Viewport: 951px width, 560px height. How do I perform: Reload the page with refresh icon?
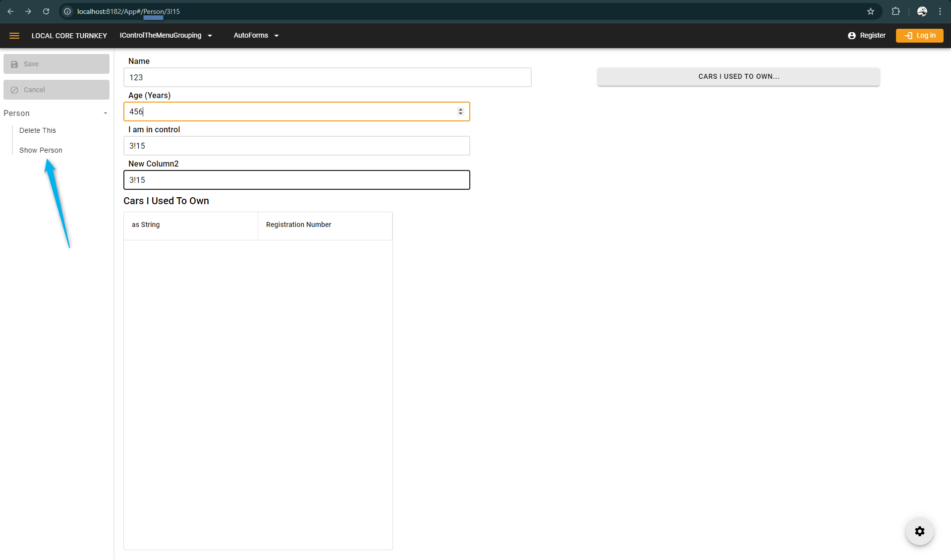click(x=46, y=11)
